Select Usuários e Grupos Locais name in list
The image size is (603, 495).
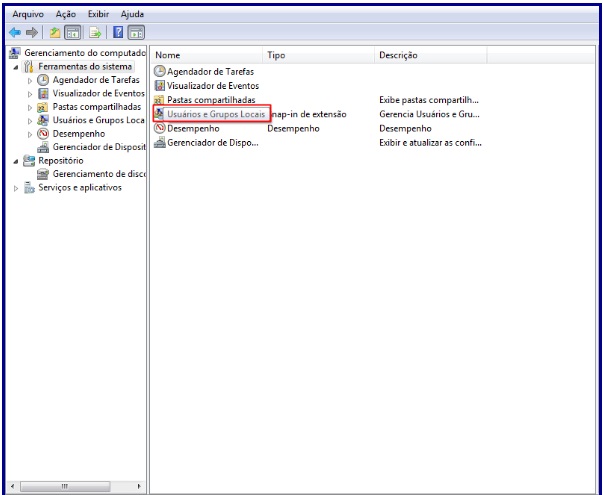216,114
